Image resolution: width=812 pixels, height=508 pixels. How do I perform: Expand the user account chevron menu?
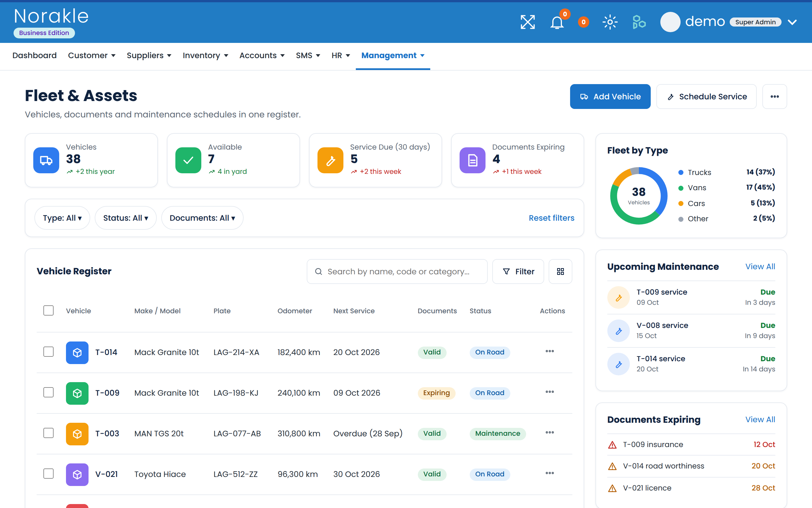pyautogui.click(x=793, y=23)
